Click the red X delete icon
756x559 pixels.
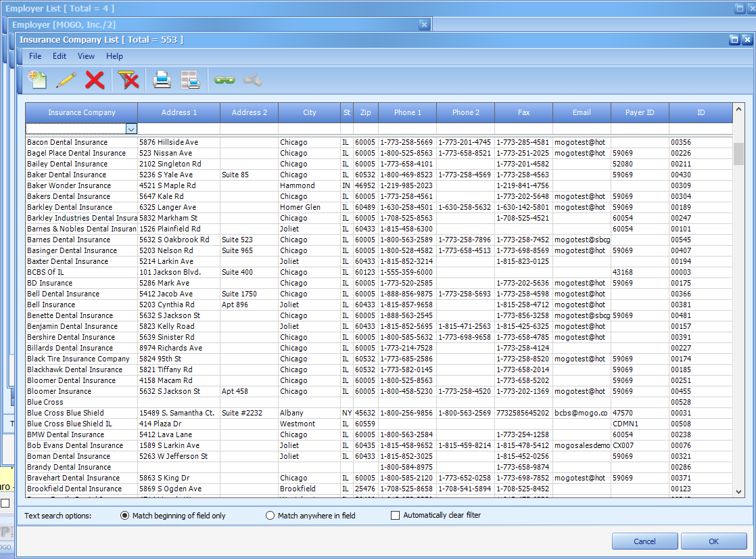point(95,80)
